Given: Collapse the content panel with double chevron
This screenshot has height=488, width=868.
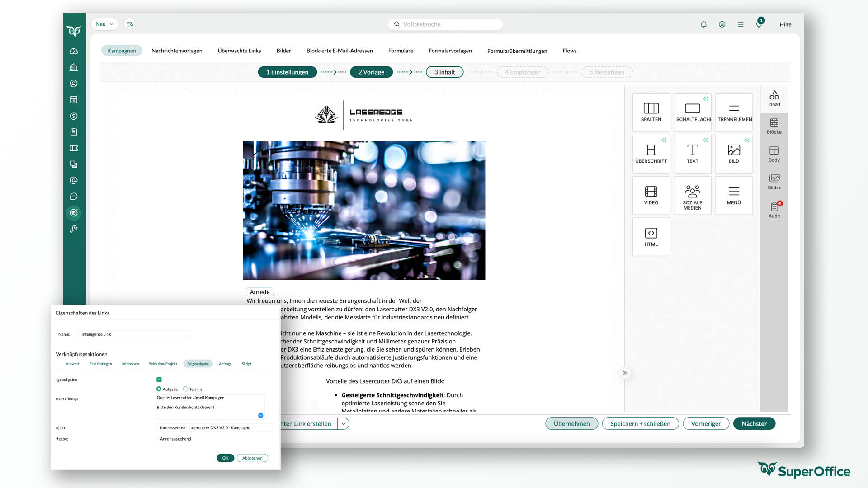Looking at the screenshot, I should coord(624,373).
